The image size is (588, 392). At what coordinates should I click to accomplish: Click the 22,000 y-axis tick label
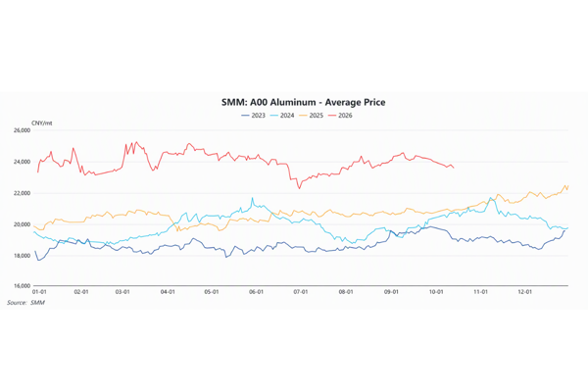click(x=22, y=193)
